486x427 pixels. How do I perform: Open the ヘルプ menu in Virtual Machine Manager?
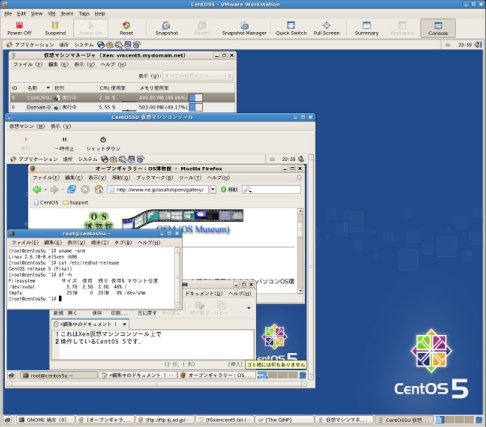coord(113,64)
